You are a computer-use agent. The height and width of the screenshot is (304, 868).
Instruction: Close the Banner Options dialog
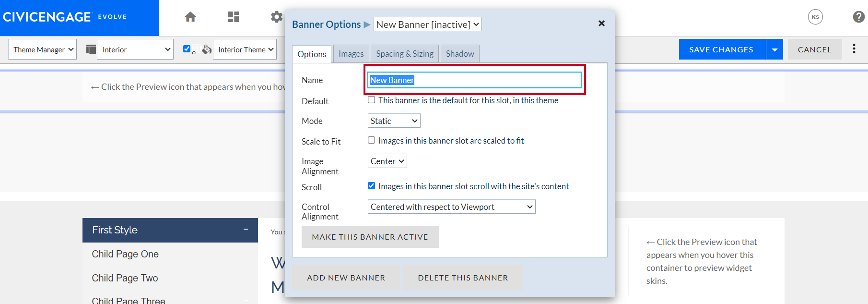tap(601, 23)
